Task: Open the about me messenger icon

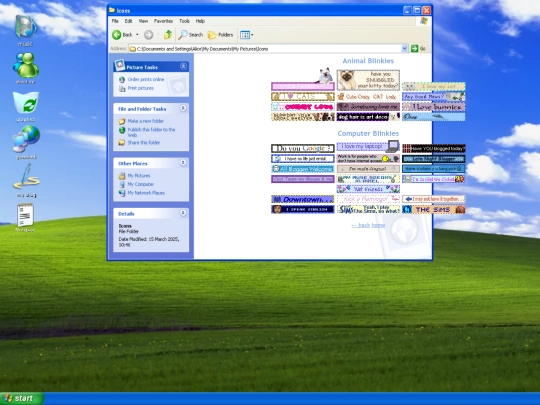Action: pos(26,68)
